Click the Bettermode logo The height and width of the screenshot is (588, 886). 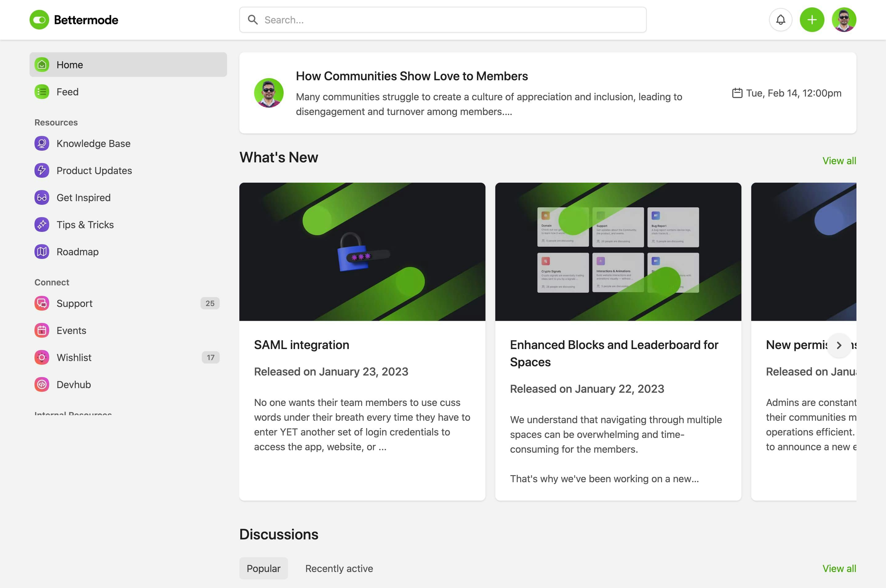point(74,20)
